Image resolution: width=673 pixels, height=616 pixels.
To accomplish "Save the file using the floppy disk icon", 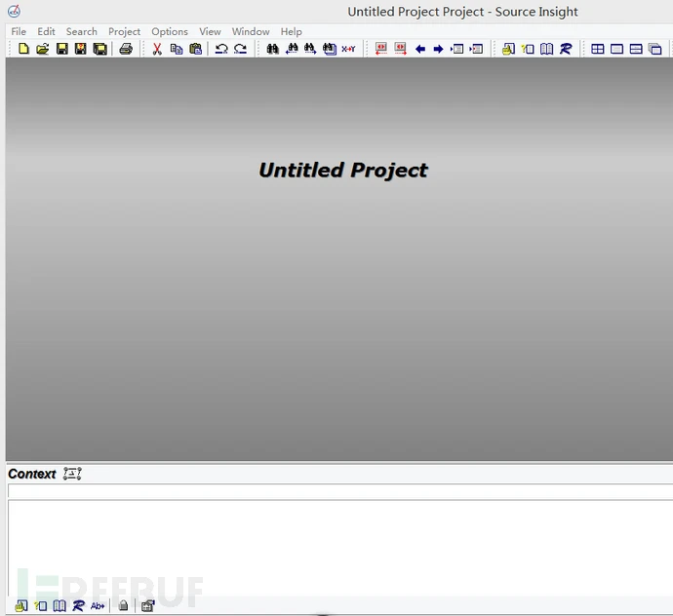I will (62, 49).
